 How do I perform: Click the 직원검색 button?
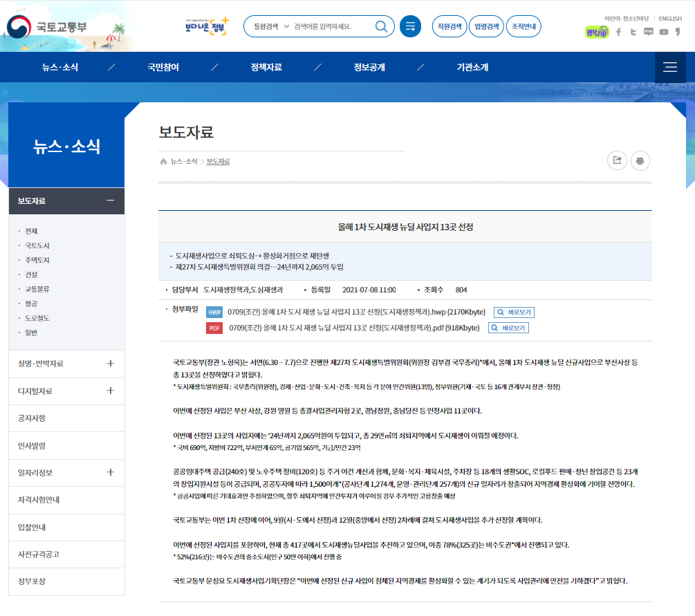coord(450,26)
